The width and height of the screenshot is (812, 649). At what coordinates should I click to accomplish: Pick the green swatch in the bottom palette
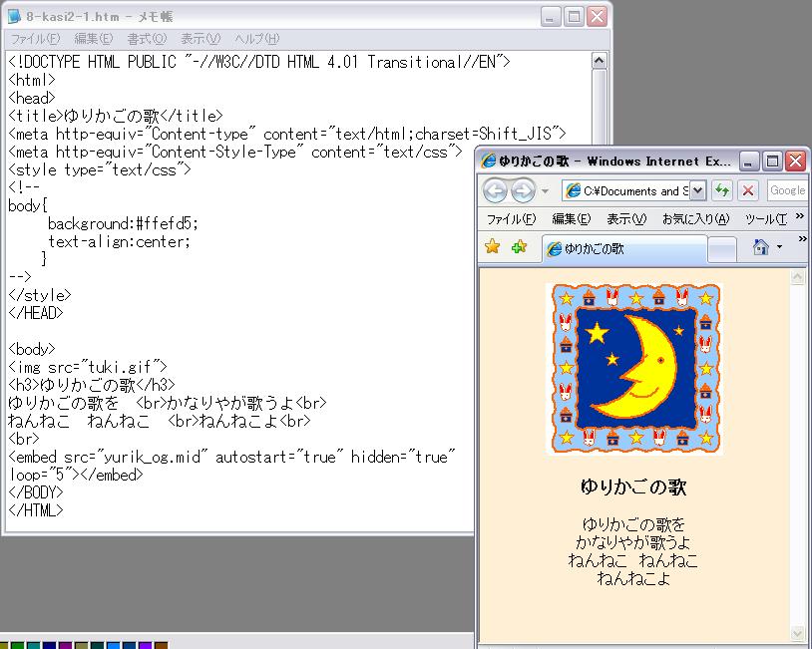point(18,645)
